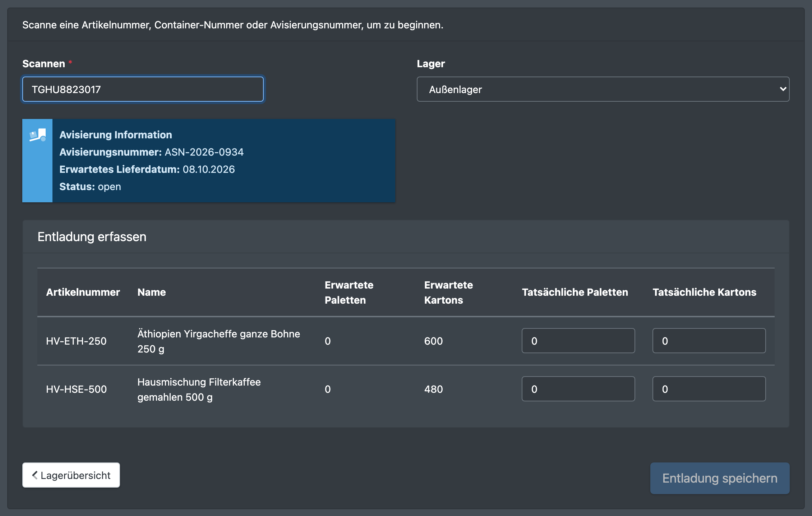Click Erwartete Paletten column header

point(349,292)
